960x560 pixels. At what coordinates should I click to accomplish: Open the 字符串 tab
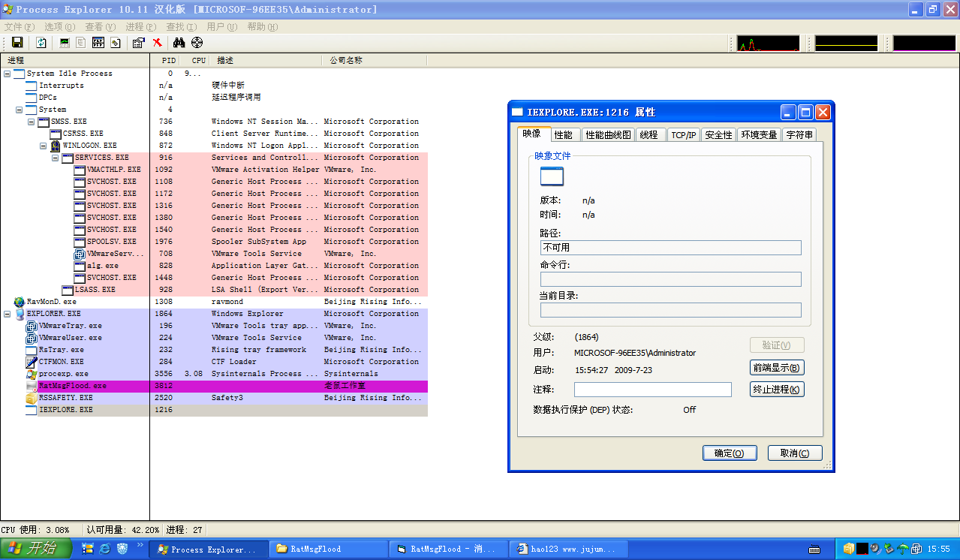tap(799, 135)
